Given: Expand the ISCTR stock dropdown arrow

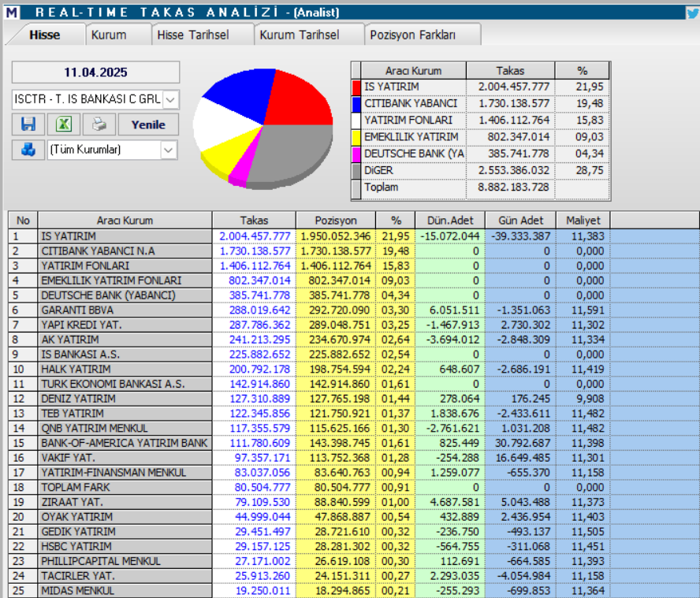Looking at the screenshot, I should pyautogui.click(x=170, y=99).
